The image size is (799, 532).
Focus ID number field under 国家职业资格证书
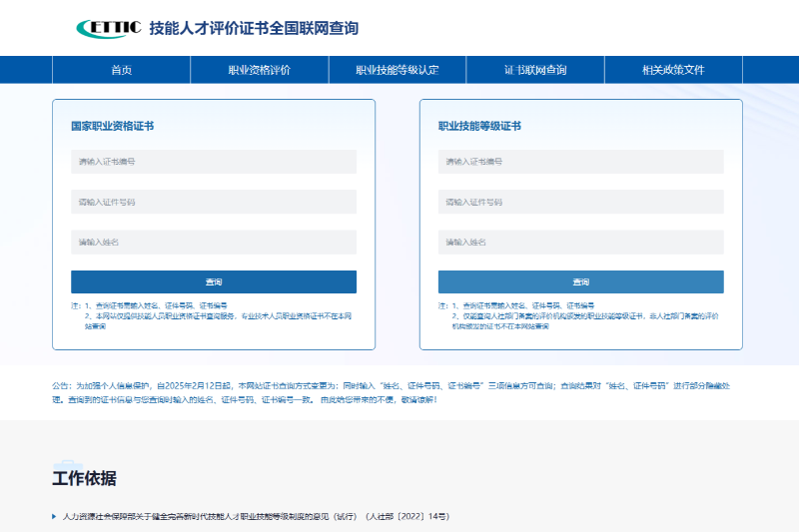point(214,202)
